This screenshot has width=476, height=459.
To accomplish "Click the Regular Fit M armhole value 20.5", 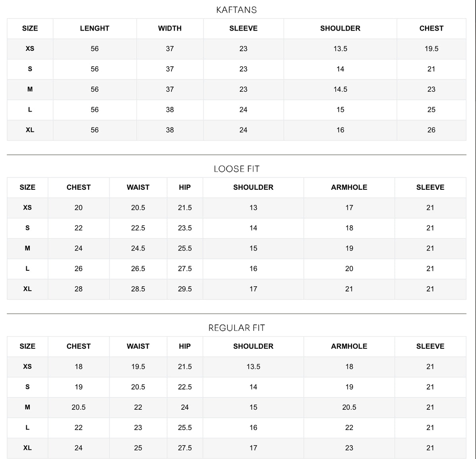I will click(349, 407).
